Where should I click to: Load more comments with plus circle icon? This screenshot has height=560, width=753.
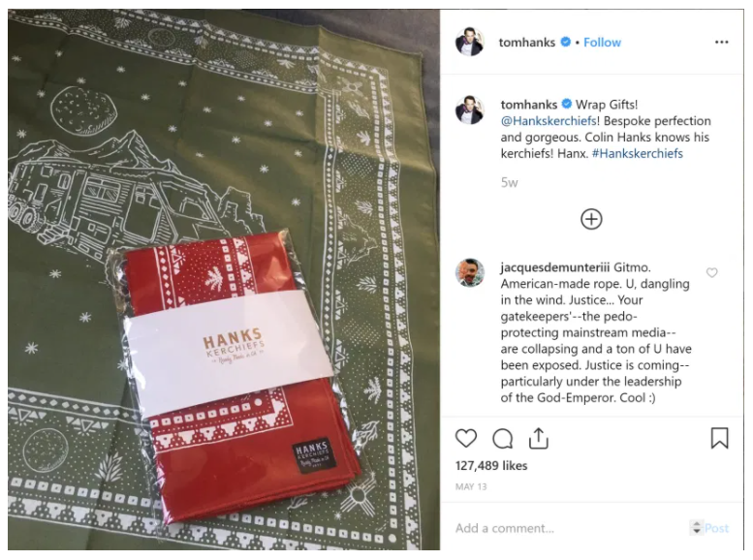[x=591, y=220]
